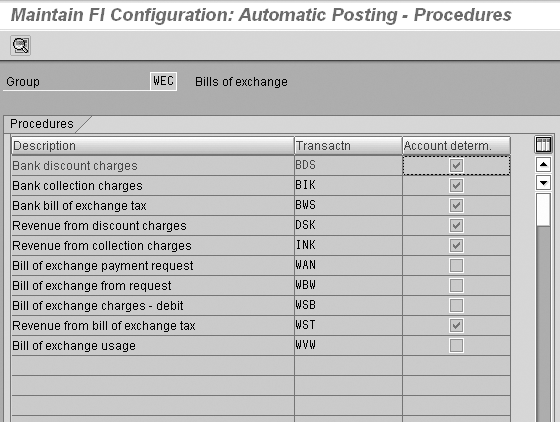Select the Procedures tab
560x422 pixels.
tap(42, 124)
